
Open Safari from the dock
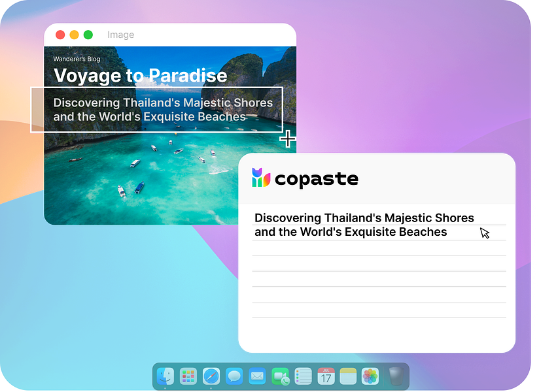tap(211, 376)
